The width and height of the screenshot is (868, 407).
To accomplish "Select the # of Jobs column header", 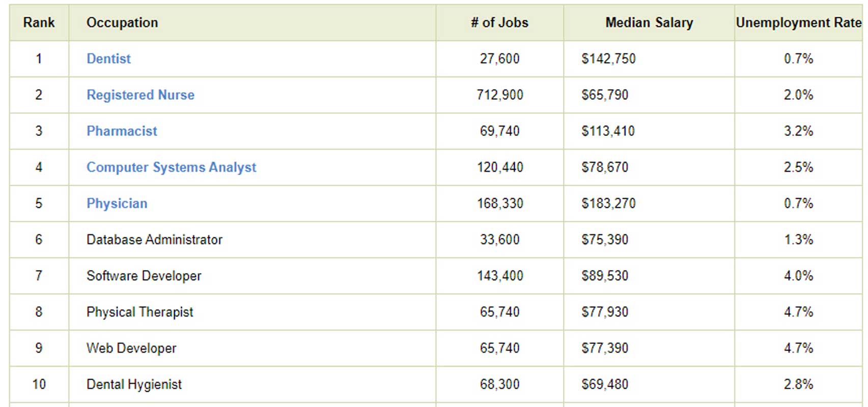I will pos(499,23).
